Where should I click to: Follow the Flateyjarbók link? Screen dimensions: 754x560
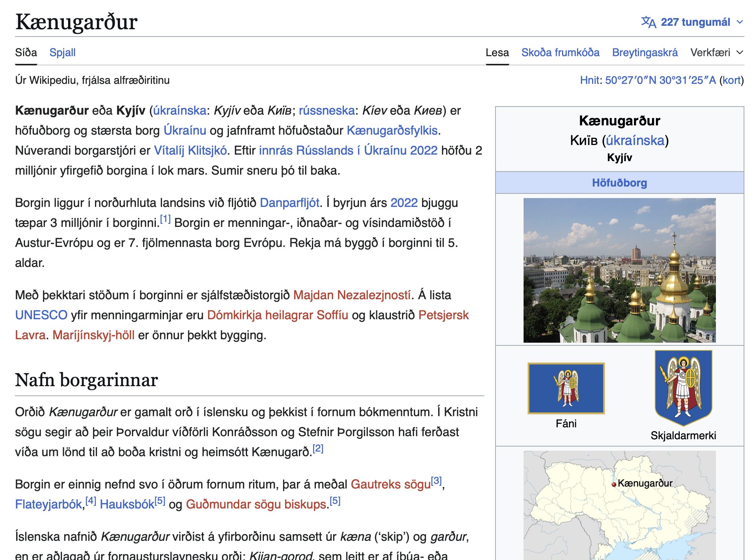pos(48,504)
